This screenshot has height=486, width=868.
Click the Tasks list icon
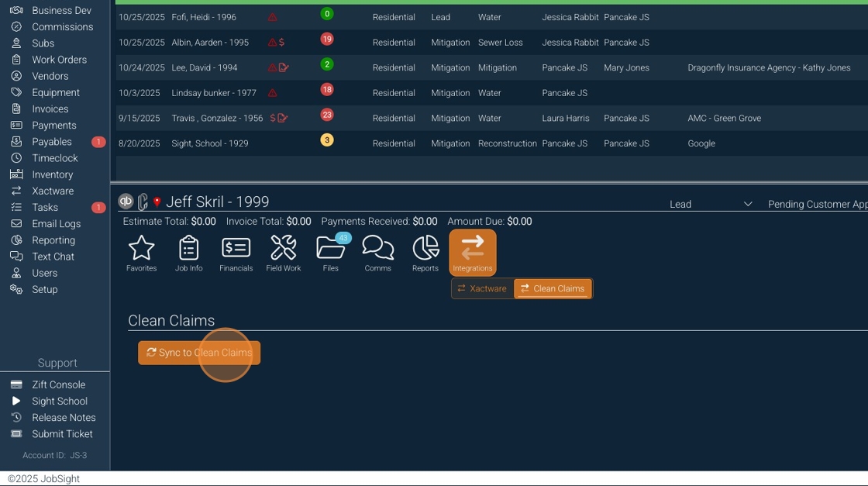16,207
